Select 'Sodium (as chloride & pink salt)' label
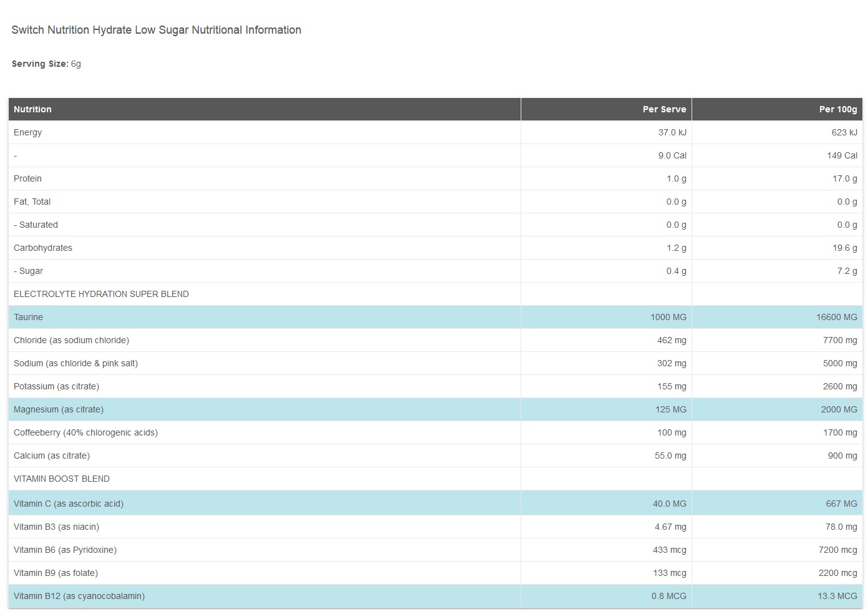This screenshot has width=868, height=614. pyautogui.click(x=76, y=363)
